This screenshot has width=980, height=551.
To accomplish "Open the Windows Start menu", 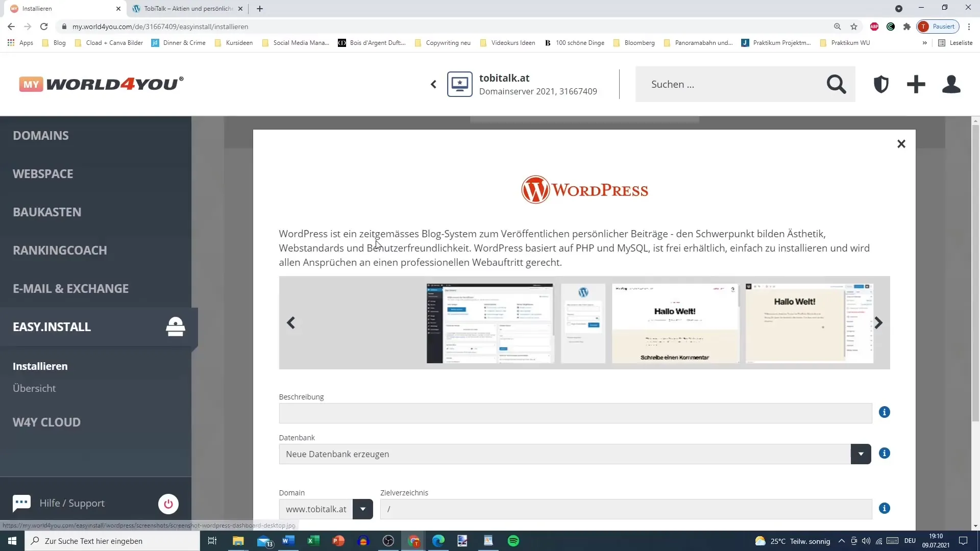I will [x=12, y=541].
